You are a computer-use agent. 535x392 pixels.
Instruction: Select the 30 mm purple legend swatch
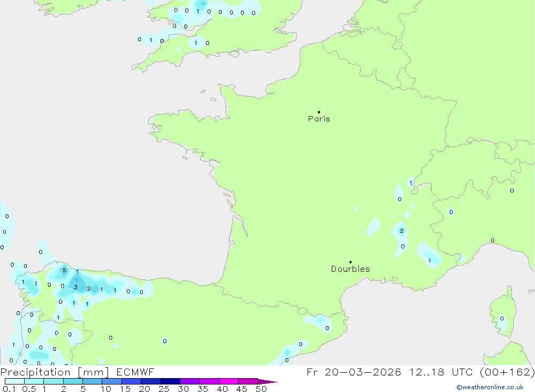[x=189, y=381]
